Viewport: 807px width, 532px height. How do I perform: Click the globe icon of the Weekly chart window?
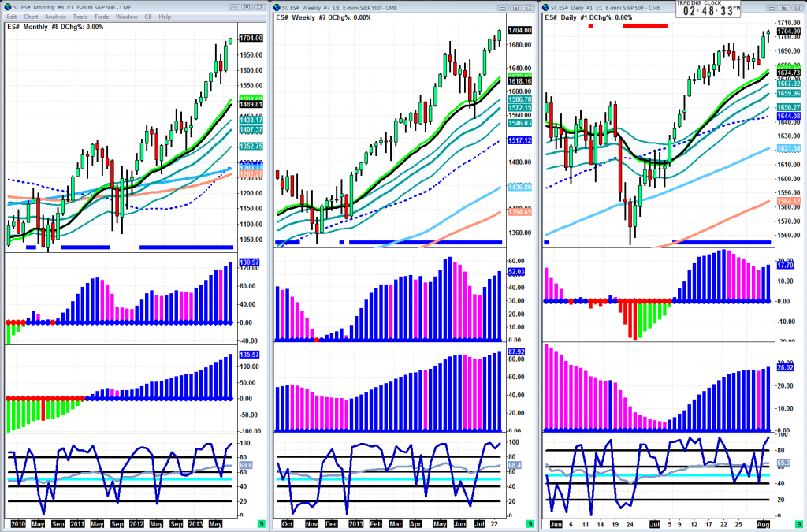point(277,6)
